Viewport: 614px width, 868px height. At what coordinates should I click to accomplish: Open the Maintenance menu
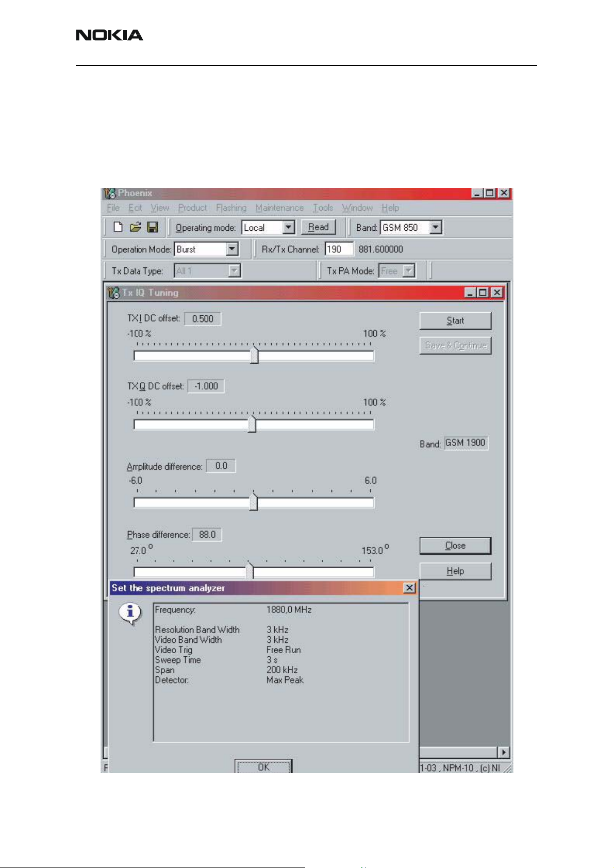280,208
